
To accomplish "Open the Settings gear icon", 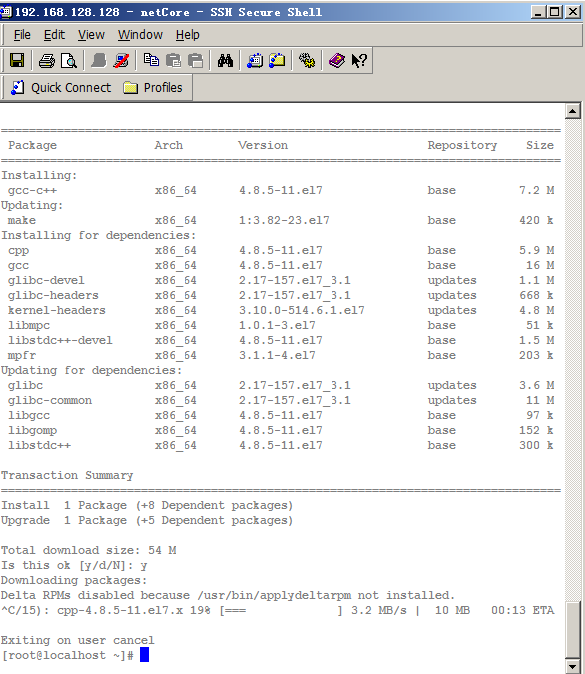I will (x=307, y=61).
